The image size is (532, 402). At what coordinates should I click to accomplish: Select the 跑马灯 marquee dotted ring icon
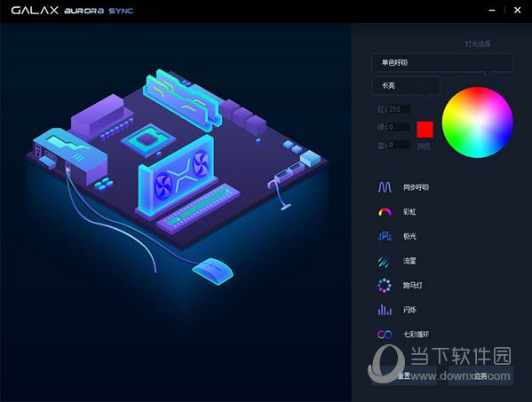[385, 286]
